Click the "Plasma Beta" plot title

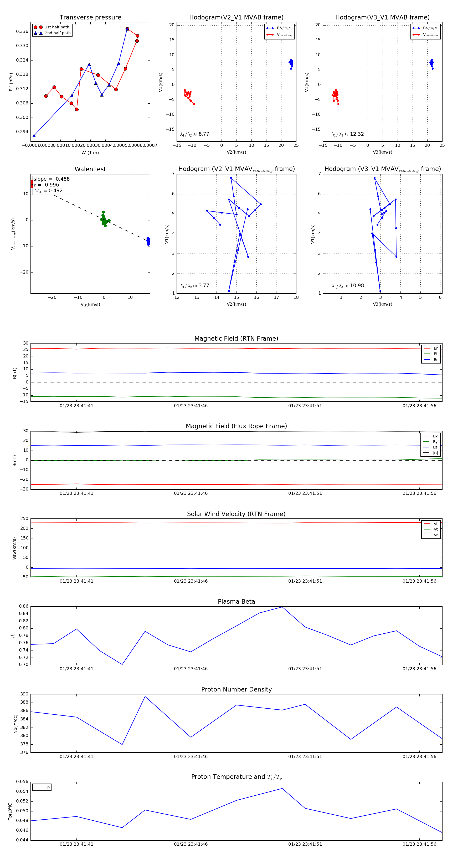236,602
